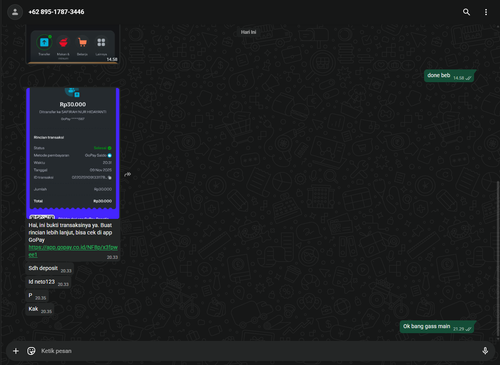Select the 'Hai, ini bukti transaksinya' caption text

point(70,233)
